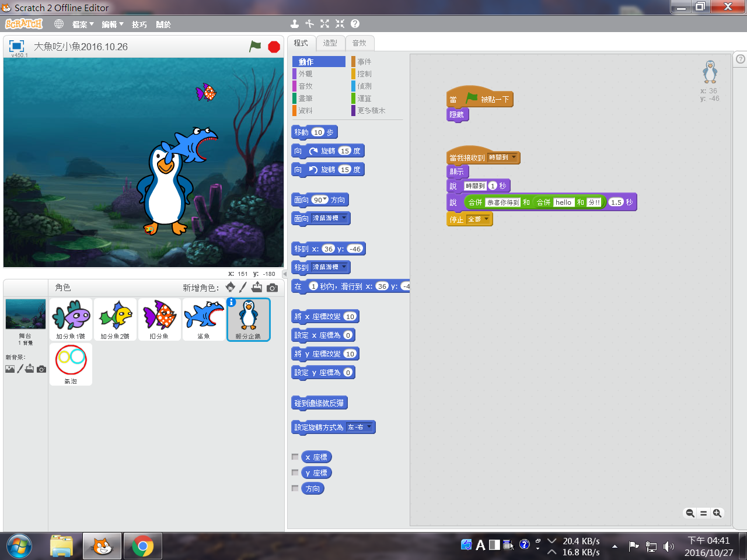Switch to the 造型 tab
The height and width of the screenshot is (560, 747).
330,43
